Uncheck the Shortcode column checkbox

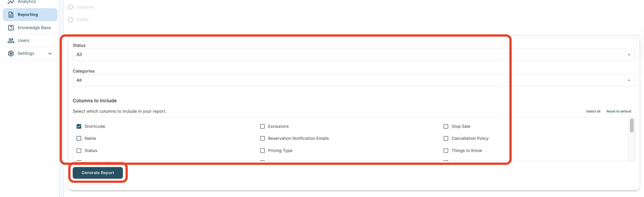pos(79,126)
